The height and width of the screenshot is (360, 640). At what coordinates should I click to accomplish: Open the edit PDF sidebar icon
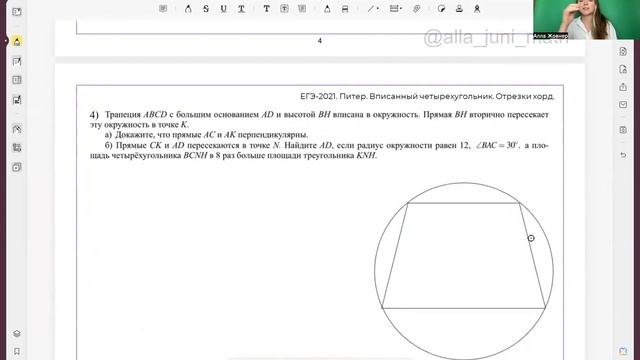(17, 62)
